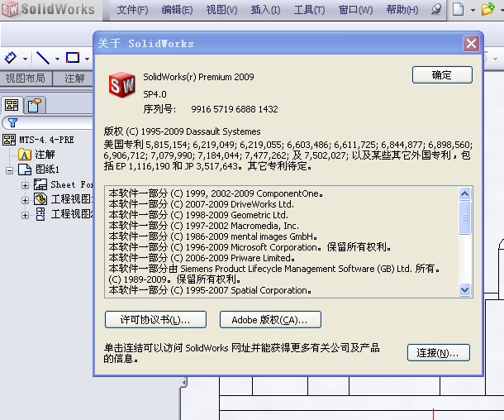Image resolution: width=504 pixels, height=420 pixels.
Task: Switch to the 注解 tab
Action: pyautogui.click(x=74, y=79)
